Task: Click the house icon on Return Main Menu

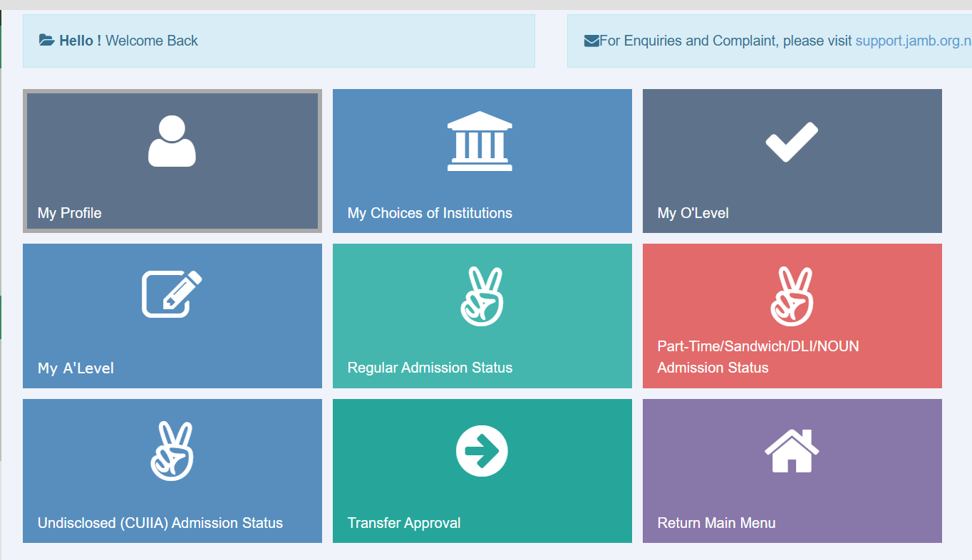Action: [792, 451]
